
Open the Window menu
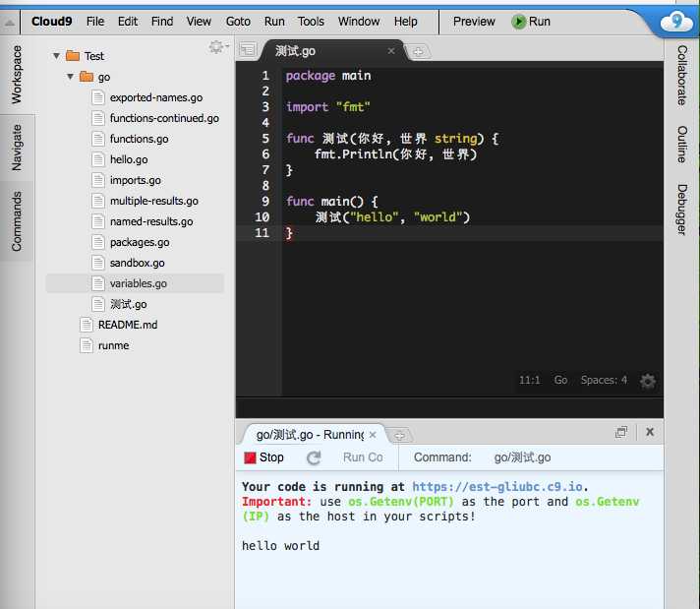click(x=359, y=22)
